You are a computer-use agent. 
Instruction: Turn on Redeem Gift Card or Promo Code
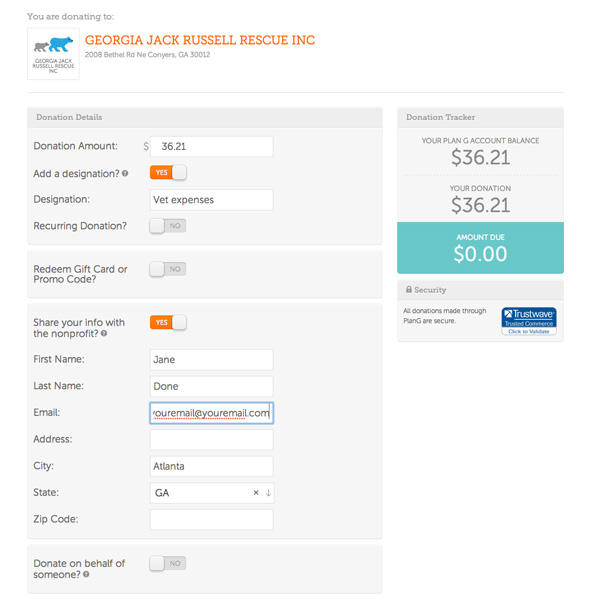pos(168,269)
